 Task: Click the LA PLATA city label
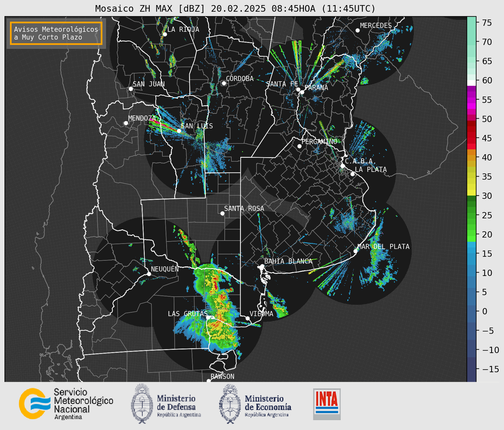point(371,170)
